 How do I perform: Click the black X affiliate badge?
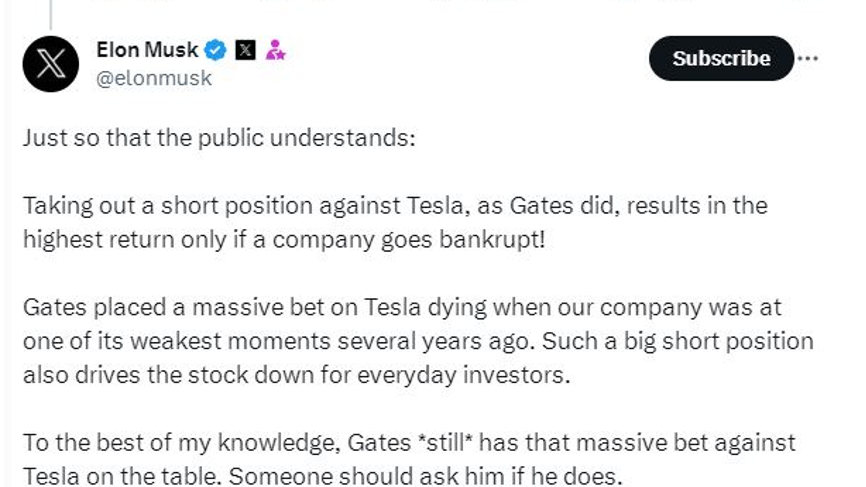pos(245,50)
